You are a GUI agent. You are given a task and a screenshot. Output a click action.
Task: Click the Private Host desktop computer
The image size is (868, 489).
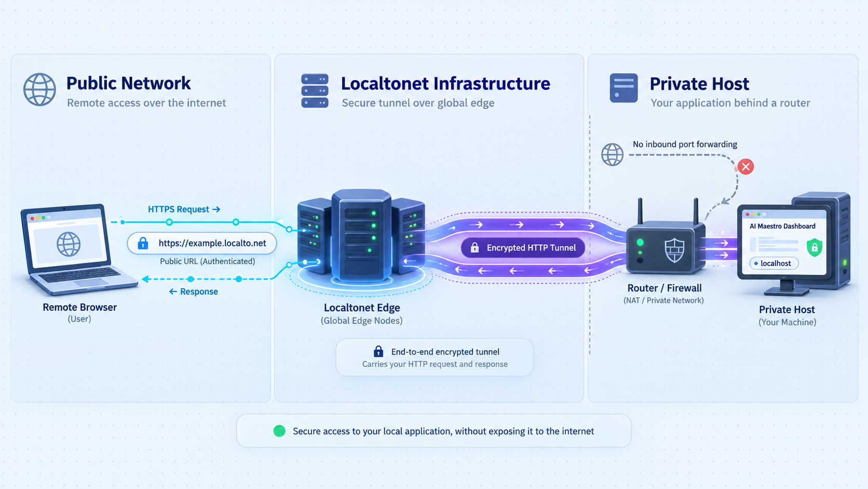point(794,243)
